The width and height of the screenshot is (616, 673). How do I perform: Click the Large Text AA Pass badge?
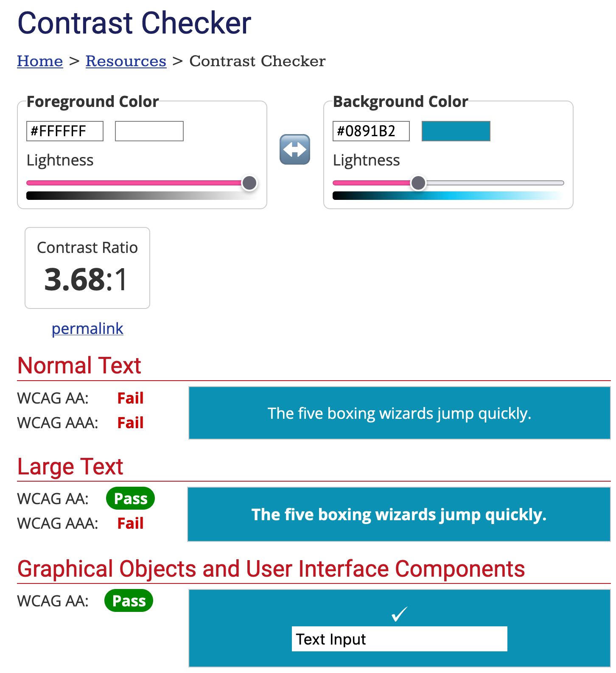[131, 499]
